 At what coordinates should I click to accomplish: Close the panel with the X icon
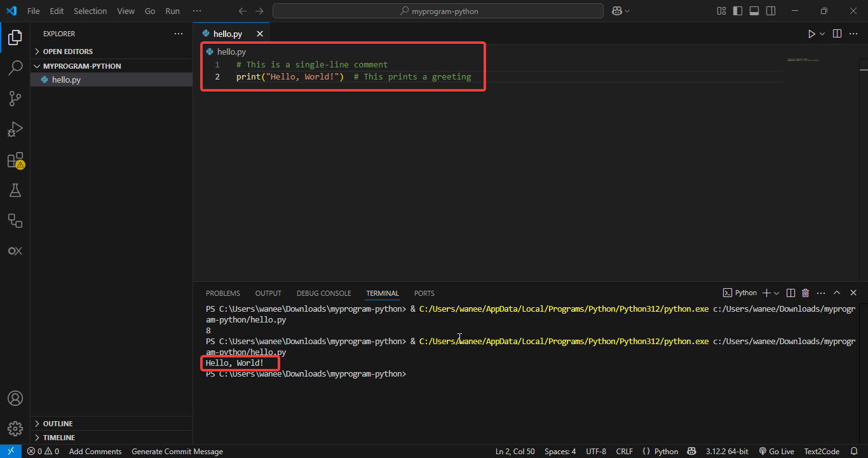[x=853, y=293]
